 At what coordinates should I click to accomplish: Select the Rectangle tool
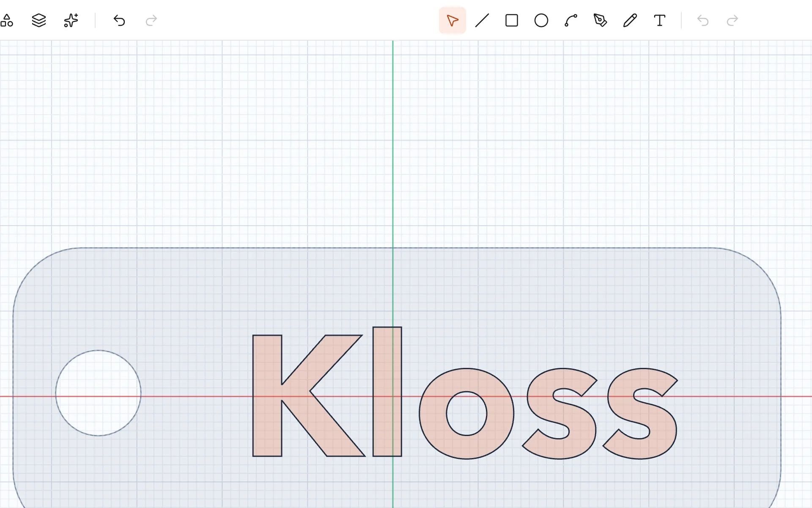512,20
